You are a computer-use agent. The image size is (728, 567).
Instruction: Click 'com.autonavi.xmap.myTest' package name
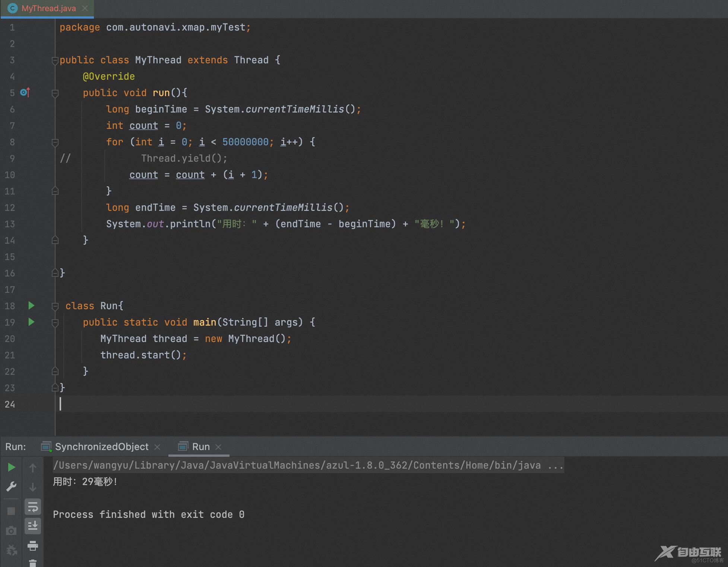[x=175, y=27]
